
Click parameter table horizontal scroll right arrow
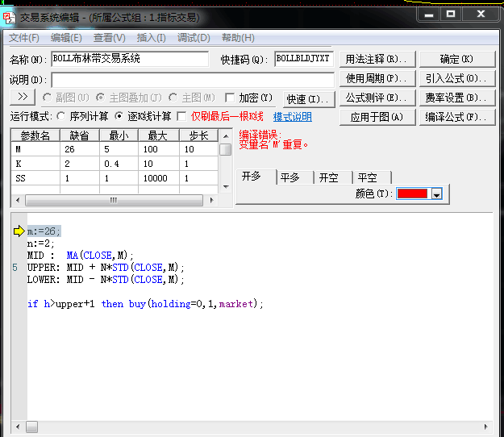tap(211, 200)
